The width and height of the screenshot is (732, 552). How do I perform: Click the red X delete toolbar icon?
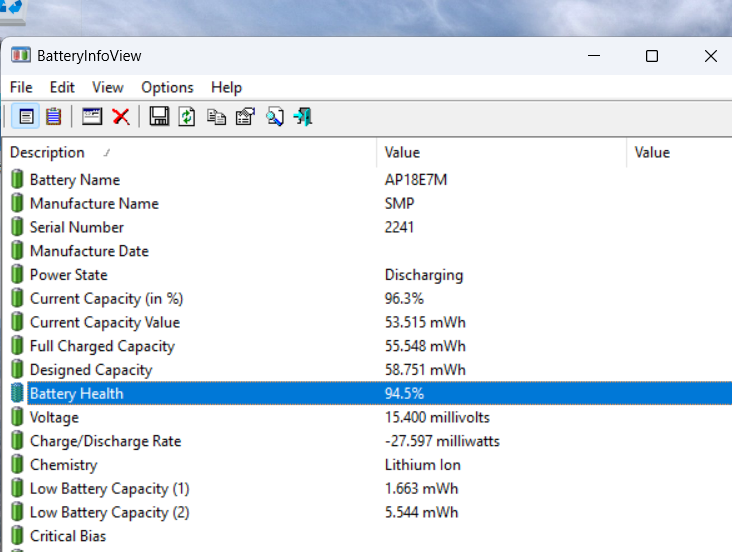(121, 116)
